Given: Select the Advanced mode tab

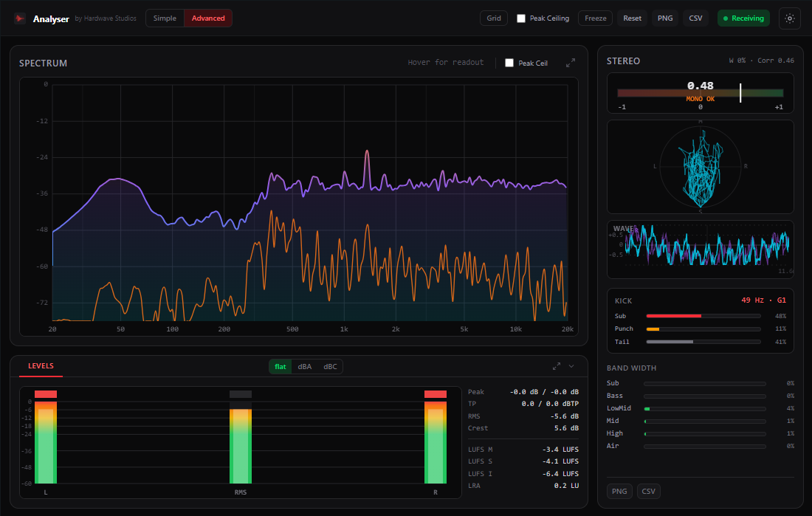Looking at the screenshot, I should 208,18.
